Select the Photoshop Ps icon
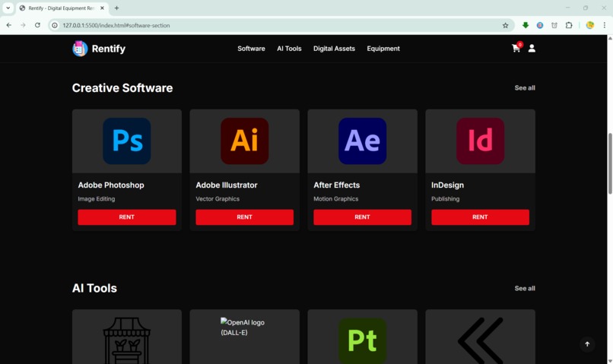 click(127, 141)
